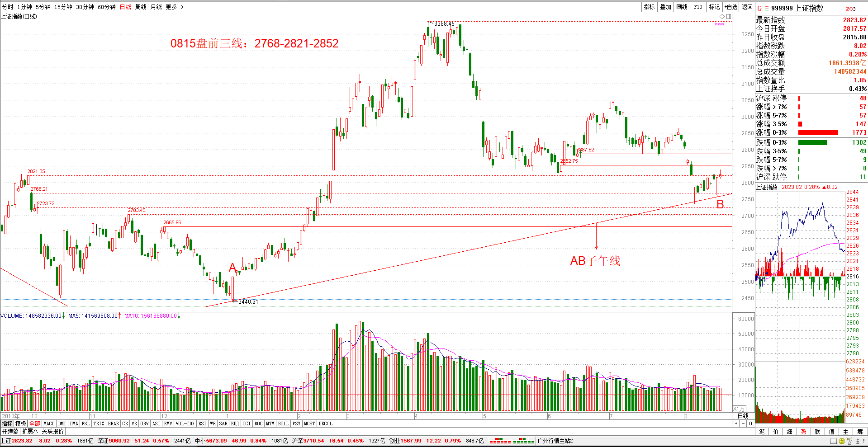Click the 返回 button
The height and width of the screenshot is (447, 868).
[747, 7]
